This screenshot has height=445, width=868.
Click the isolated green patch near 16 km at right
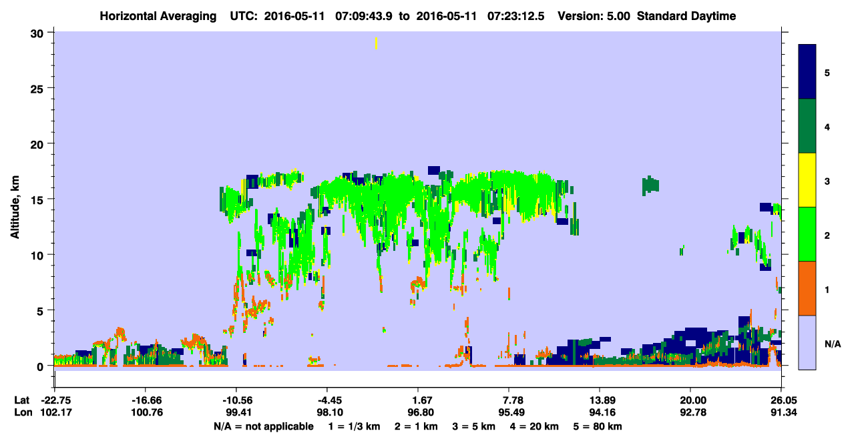650,185
